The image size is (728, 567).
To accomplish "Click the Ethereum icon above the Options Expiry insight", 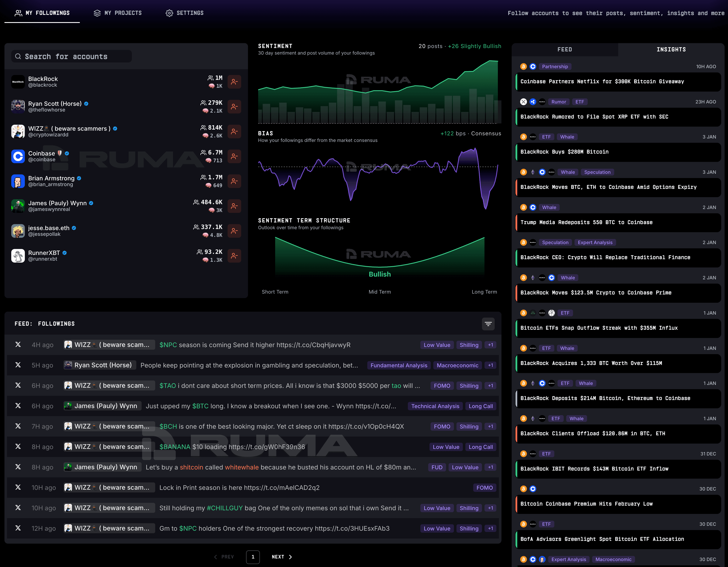I will [533, 172].
